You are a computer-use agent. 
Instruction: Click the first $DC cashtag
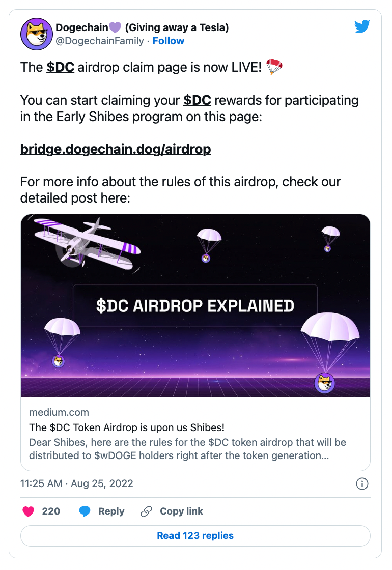pyautogui.click(x=60, y=67)
